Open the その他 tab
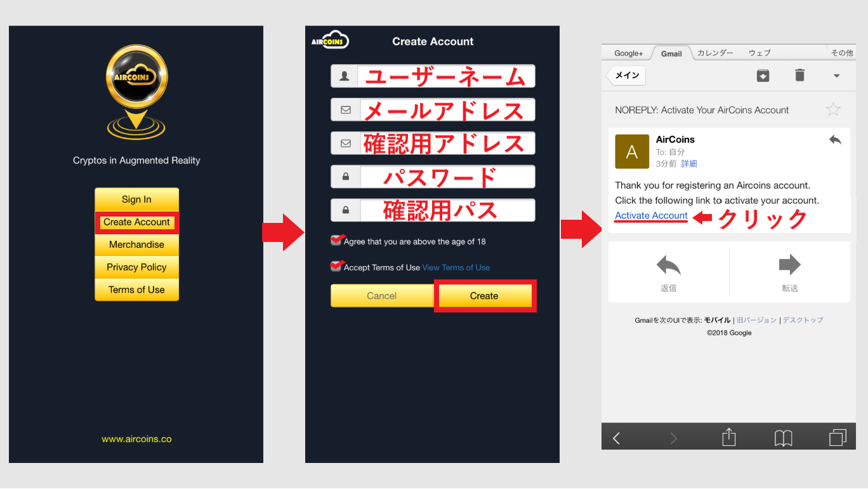Screen dimensions: 868x489 pyautogui.click(x=841, y=53)
